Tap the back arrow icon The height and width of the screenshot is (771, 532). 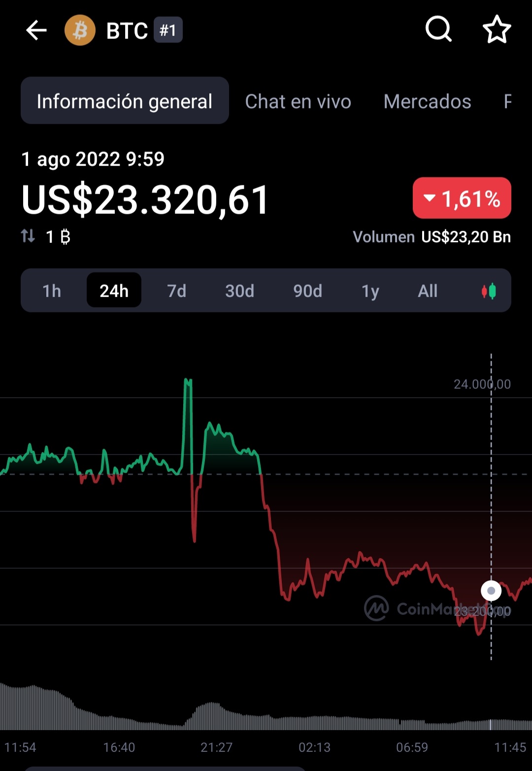point(36,31)
